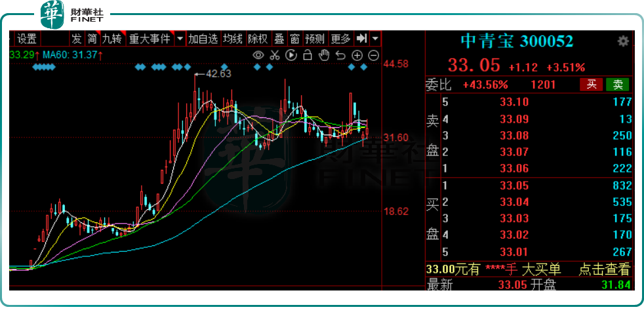Screen dimensions: 644x320
Task: Open the 设置 menu
Action: tap(27, 39)
